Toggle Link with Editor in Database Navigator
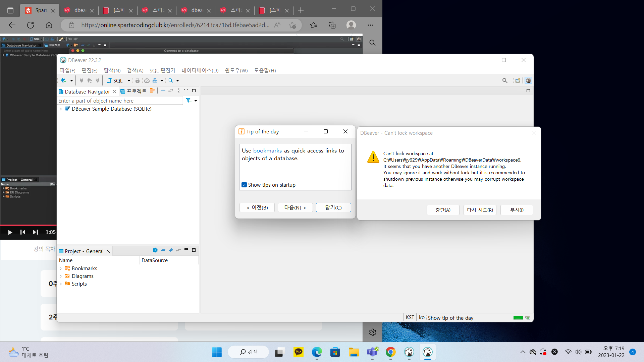This screenshot has height=362, width=644. click(x=171, y=90)
